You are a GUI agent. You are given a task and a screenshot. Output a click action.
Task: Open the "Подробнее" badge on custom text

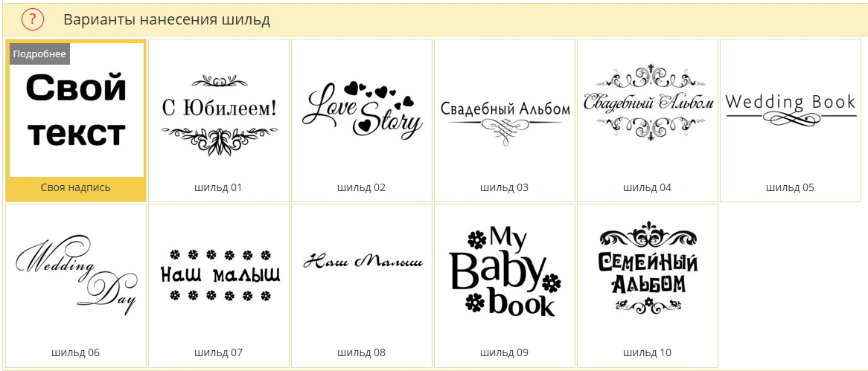(40, 54)
